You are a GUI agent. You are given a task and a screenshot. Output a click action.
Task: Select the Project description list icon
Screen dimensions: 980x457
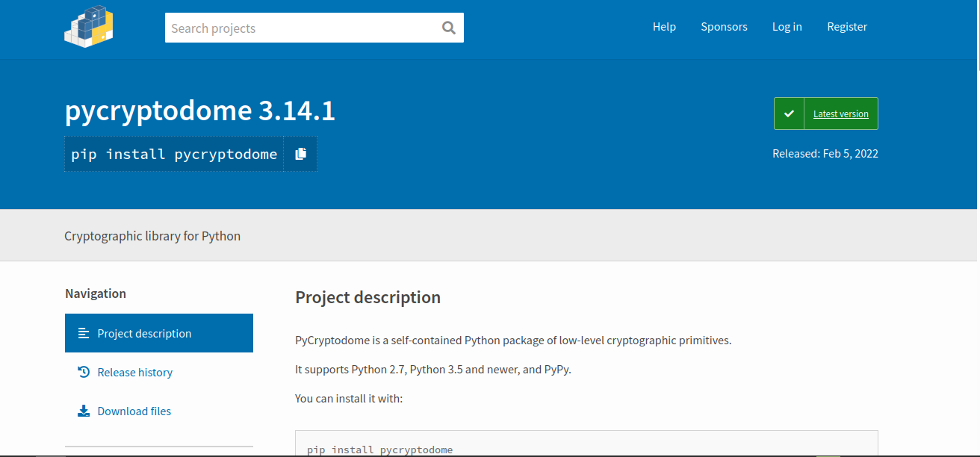[83, 333]
